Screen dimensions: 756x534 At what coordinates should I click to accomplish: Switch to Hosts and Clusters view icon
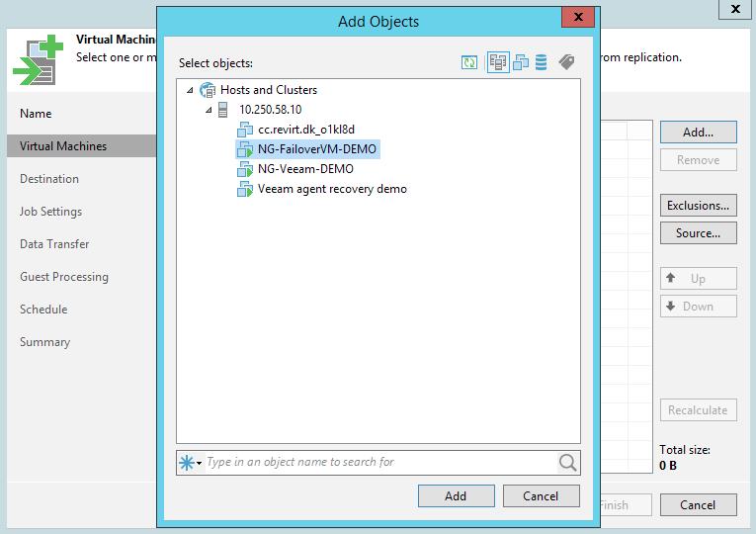coord(498,62)
